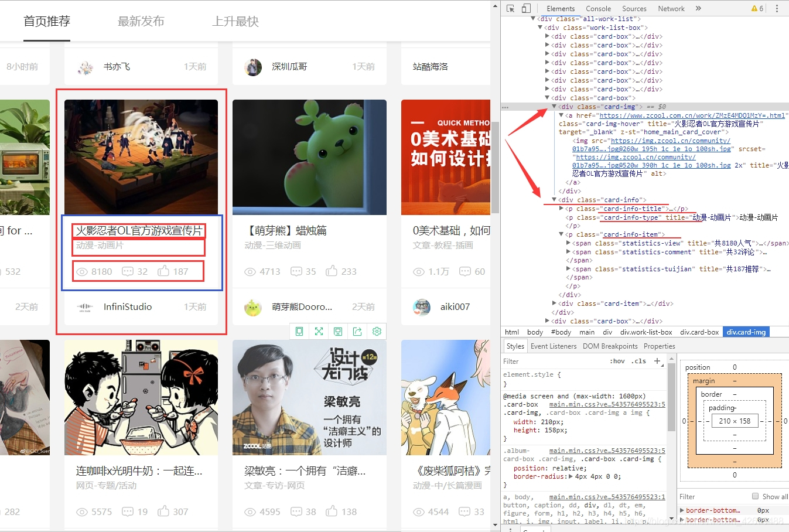Image resolution: width=789 pixels, height=532 pixels.
Task: Select div.work-list-box in the breadcrumb bar
Action: click(646, 332)
